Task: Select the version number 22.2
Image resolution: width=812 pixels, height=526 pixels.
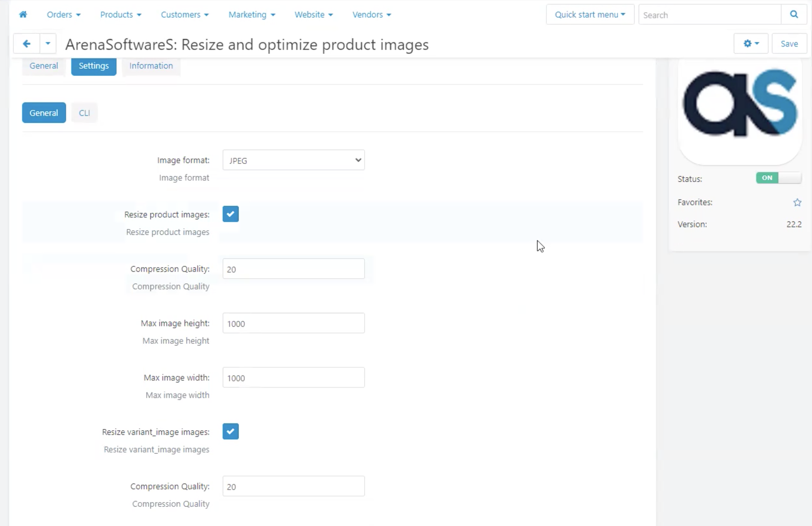Action: click(794, 224)
